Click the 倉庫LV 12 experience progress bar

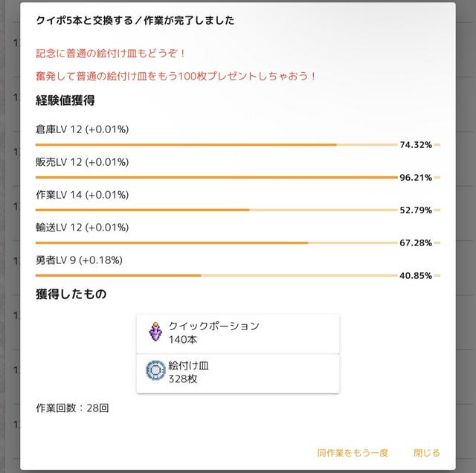216,145
